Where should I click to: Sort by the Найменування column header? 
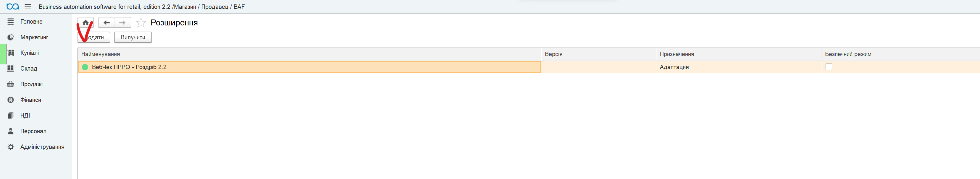pyautogui.click(x=101, y=54)
